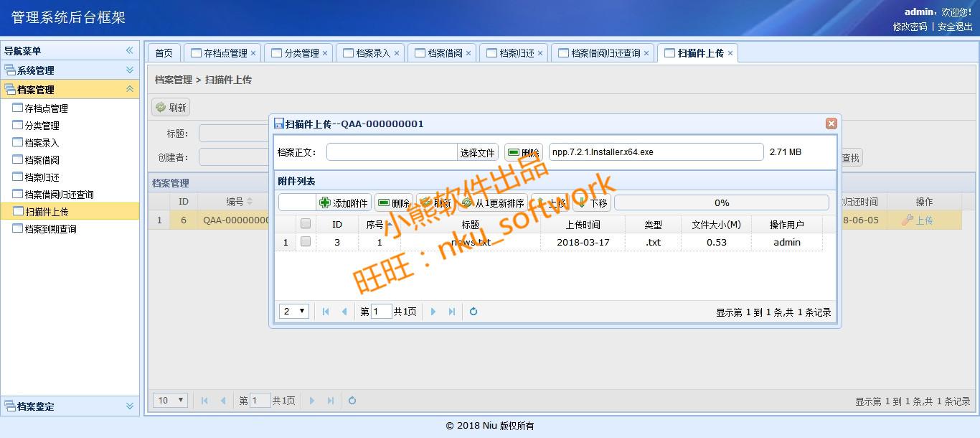Check the select-all checkbox in attachment header
Image resolution: width=980 pixels, height=438 pixels.
(x=306, y=224)
